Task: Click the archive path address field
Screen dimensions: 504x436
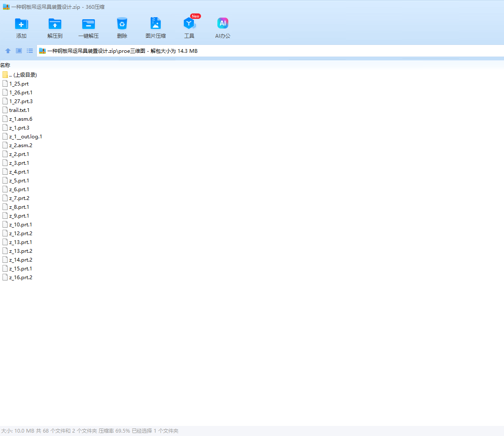Action: click(270, 51)
